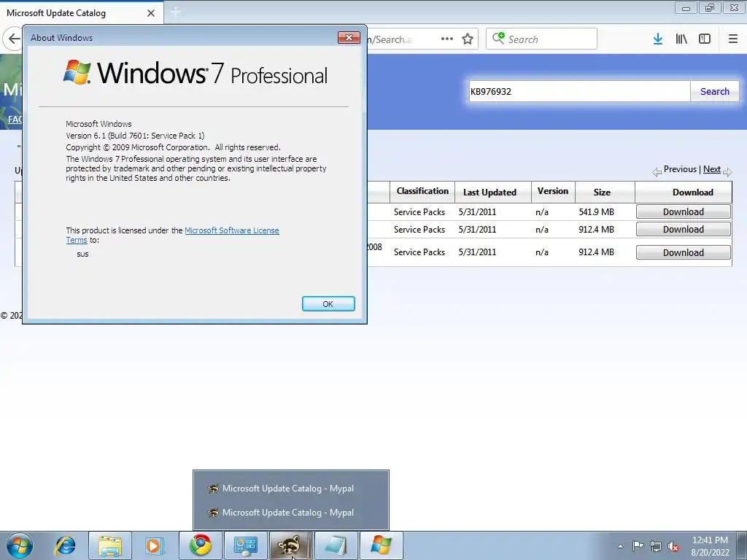Image resolution: width=747 pixels, height=560 pixels.
Task: Open Windows Explorer folder on taskbar
Action: (x=110, y=545)
